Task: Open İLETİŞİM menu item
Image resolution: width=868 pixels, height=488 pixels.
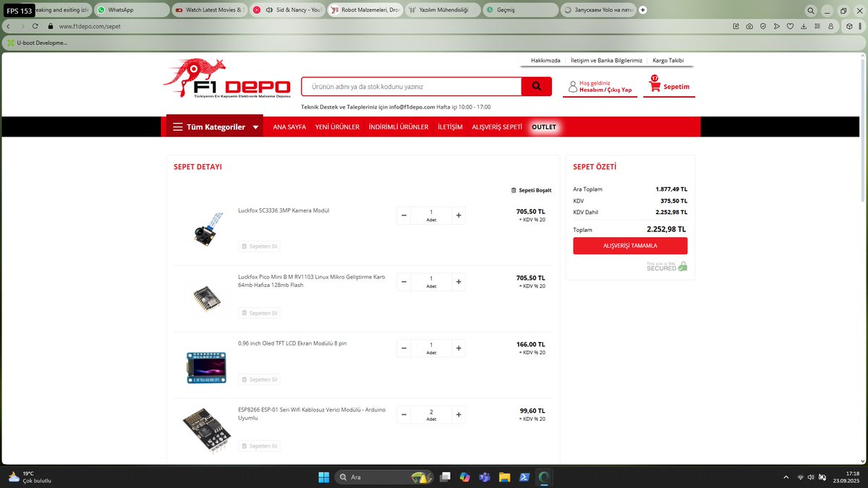Action: point(450,127)
